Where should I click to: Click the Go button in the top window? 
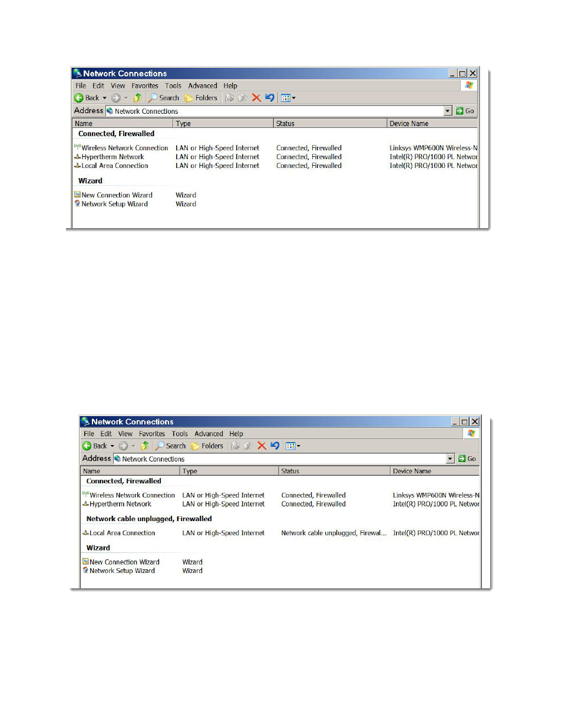[x=465, y=111]
